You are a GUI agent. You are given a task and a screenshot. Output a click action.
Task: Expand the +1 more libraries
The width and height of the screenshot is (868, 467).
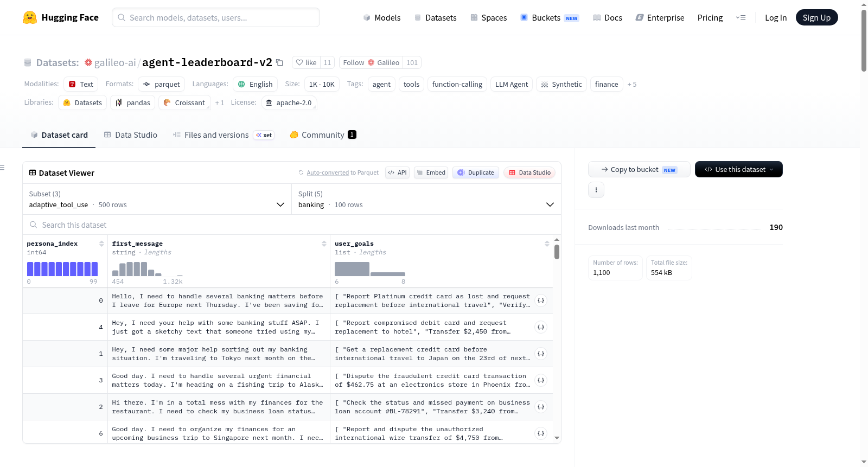tap(219, 103)
